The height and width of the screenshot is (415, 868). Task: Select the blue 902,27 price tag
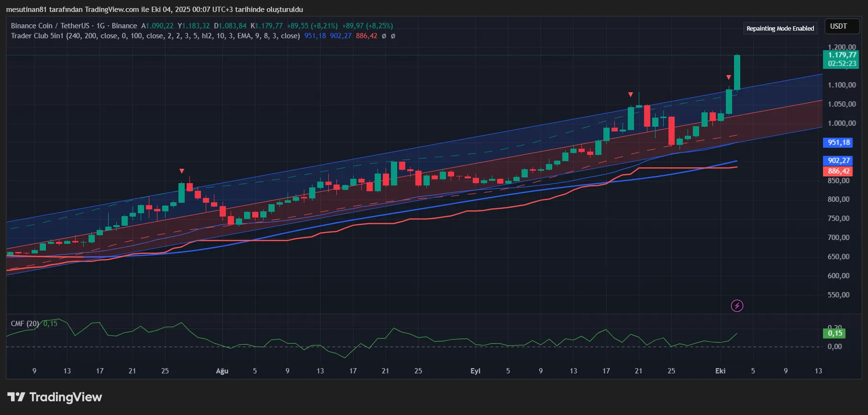pos(839,161)
